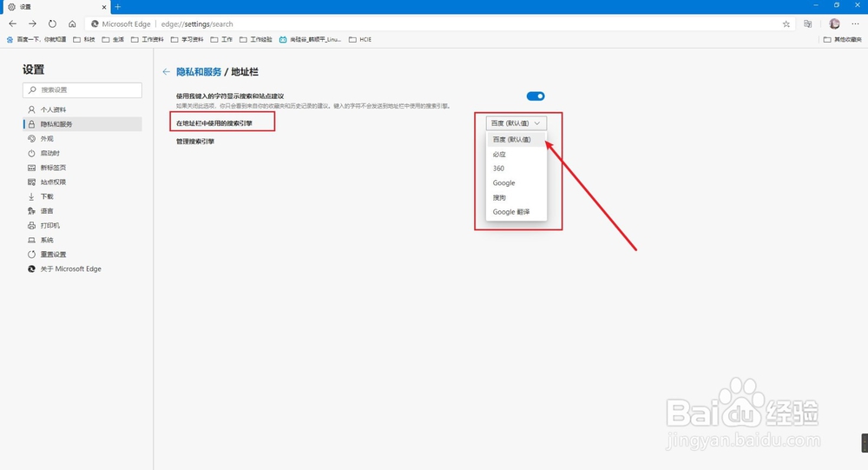The height and width of the screenshot is (470, 868).
Task: Go back using the browser back arrow
Action: [13, 23]
